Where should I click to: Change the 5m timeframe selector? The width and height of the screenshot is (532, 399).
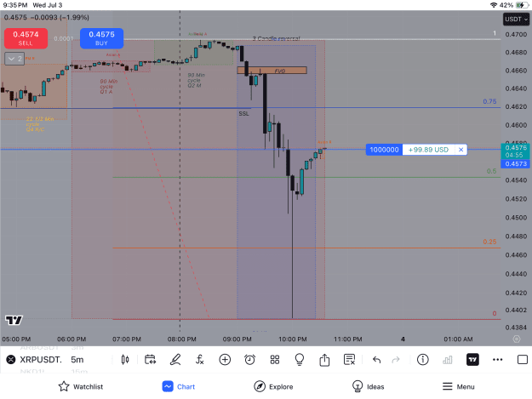[77, 359]
